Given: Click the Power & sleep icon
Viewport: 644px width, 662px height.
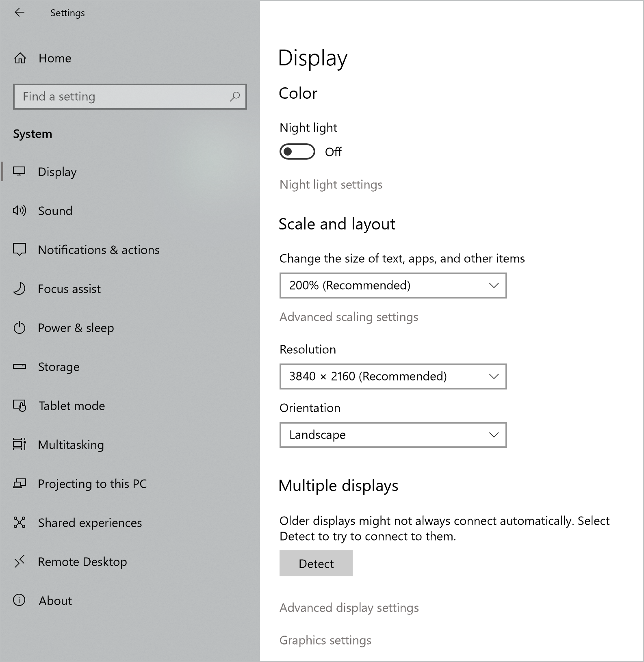Looking at the screenshot, I should (19, 328).
